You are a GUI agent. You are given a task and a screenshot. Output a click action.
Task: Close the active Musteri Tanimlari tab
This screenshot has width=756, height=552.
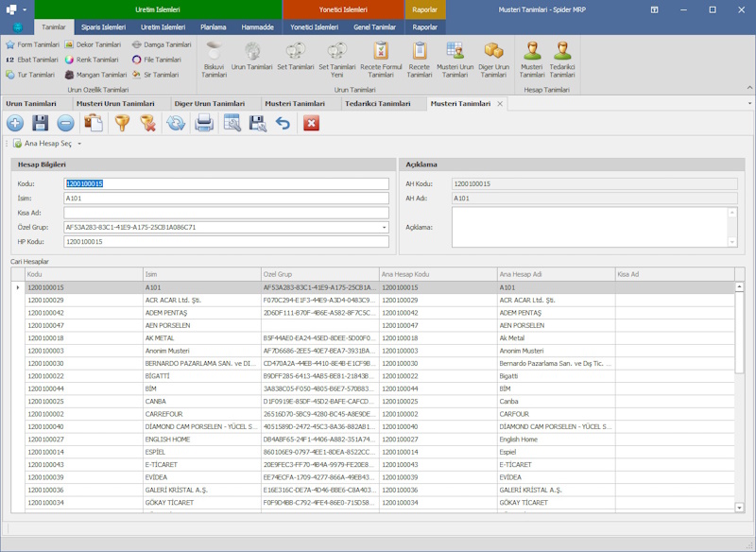pos(500,104)
